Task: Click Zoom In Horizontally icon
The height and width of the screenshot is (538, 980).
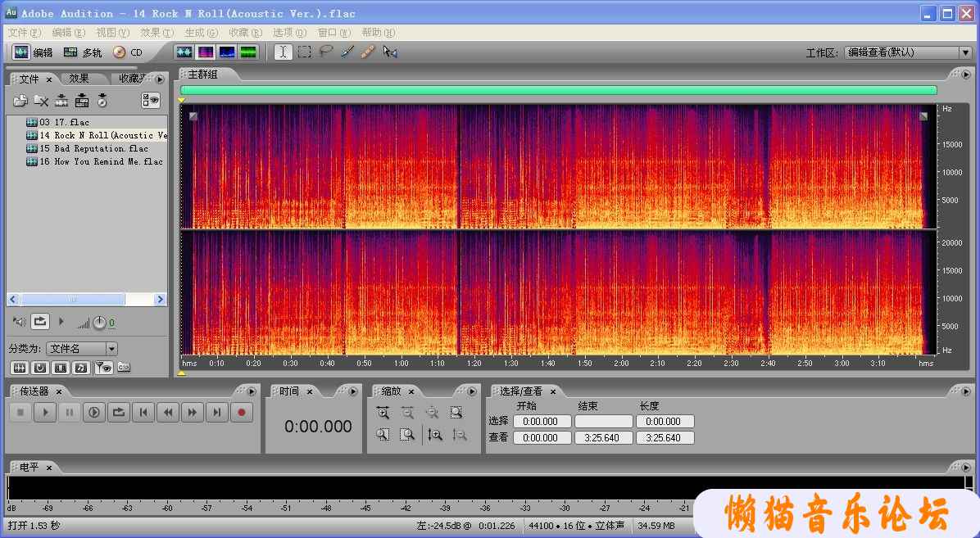Action: (383, 413)
